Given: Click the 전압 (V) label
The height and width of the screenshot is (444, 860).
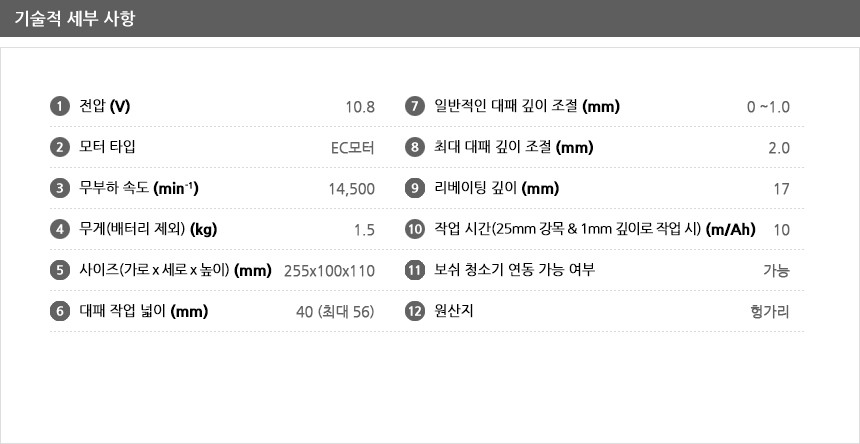Looking at the screenshot, I should 105,106.
